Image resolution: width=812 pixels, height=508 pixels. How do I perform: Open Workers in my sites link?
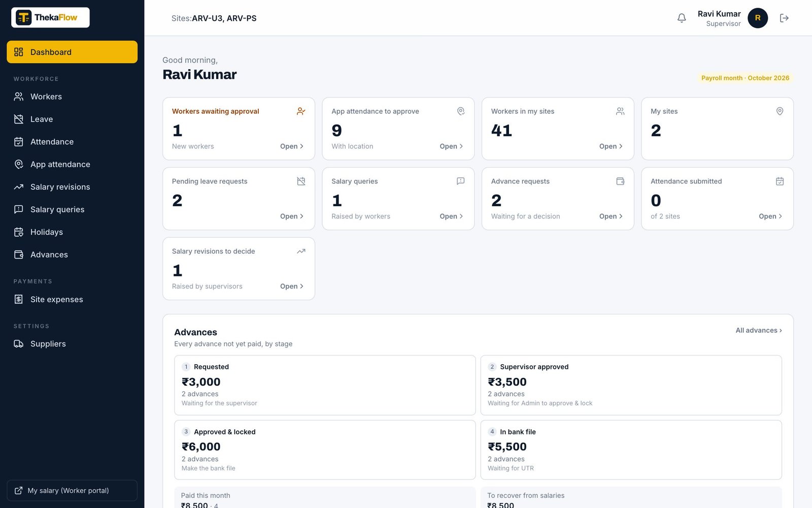(x=611, y=146)
